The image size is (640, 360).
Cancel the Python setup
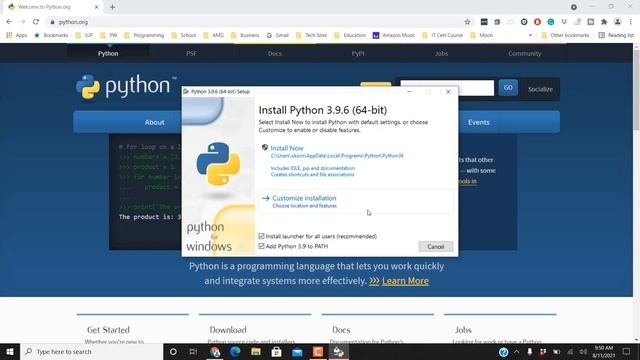coord(436,247)
